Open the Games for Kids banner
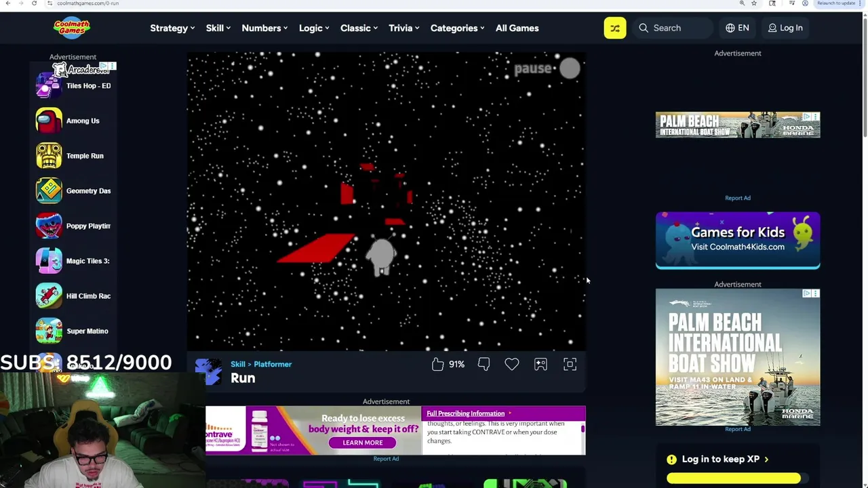Screen dimensions: 868x488 click(x=738, y=240)
